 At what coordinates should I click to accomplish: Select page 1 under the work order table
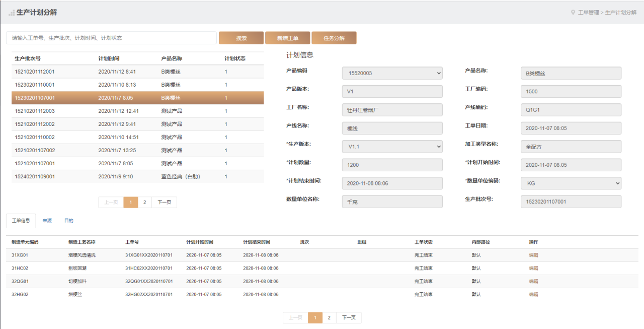tap(315, 318)
